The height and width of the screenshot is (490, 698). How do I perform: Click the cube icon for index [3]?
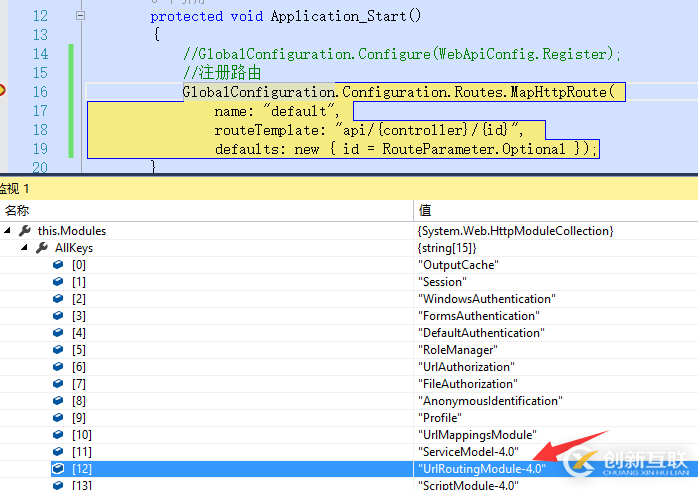[x=58, y=316]
